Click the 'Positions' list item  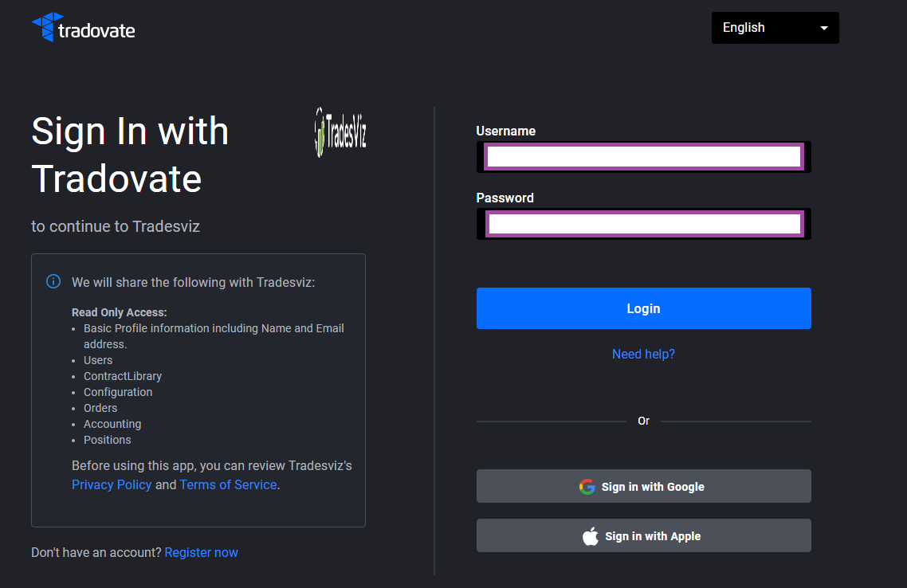click(107, 440)
